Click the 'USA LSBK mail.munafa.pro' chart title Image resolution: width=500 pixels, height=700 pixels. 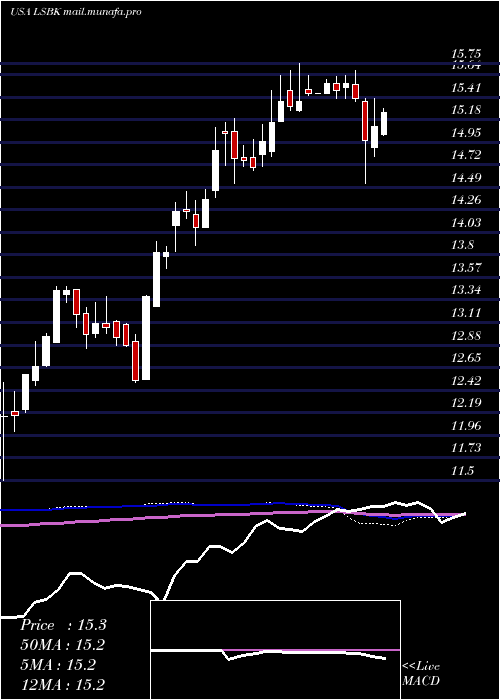[x=76, y=12]
